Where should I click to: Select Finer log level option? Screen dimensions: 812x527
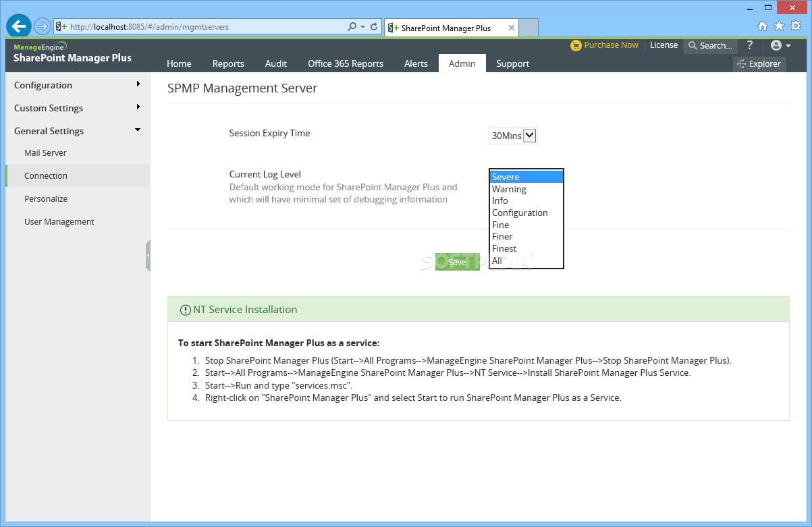click(x=526, y=236)
